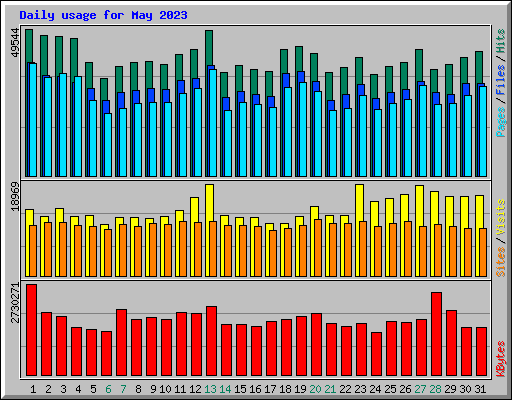Click green day 20 label

click(315, 389)
